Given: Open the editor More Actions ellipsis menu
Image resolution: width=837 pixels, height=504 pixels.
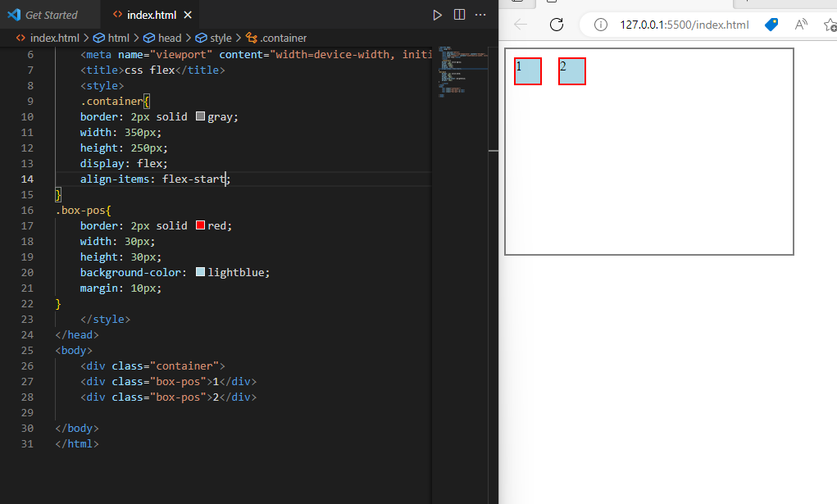Looking at the screenshot, I should 480,15.
